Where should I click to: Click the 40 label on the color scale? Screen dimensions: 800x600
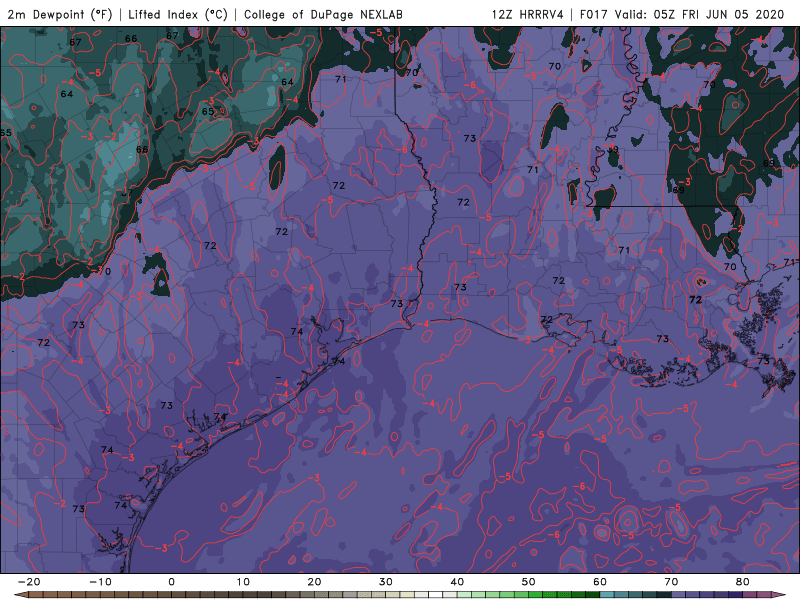click(457, 582)
